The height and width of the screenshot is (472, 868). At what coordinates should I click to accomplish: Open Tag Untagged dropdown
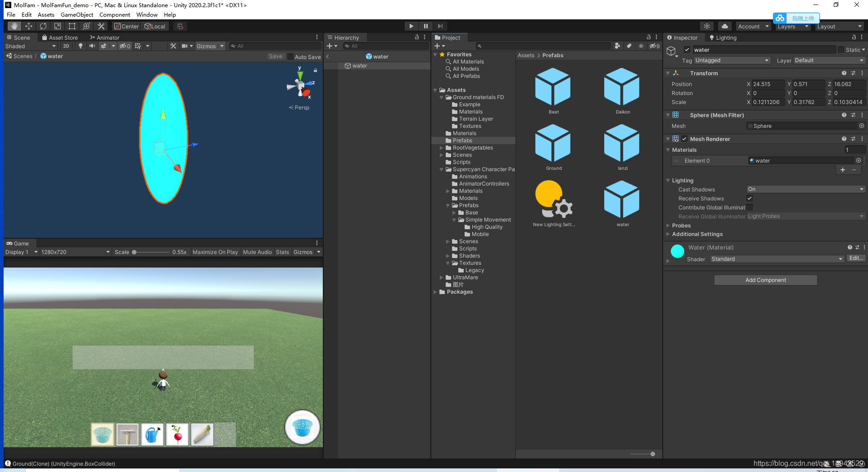pyautogui.click(x=732, y=60)
